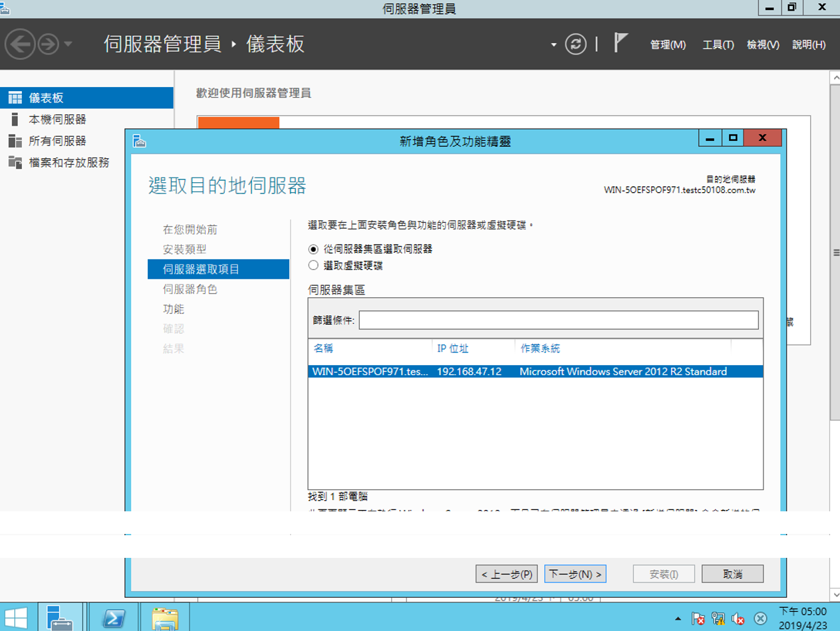Click the back navigation arrow in Server Manager
Screen dimensions: 840x631
[x=20, y=45]
